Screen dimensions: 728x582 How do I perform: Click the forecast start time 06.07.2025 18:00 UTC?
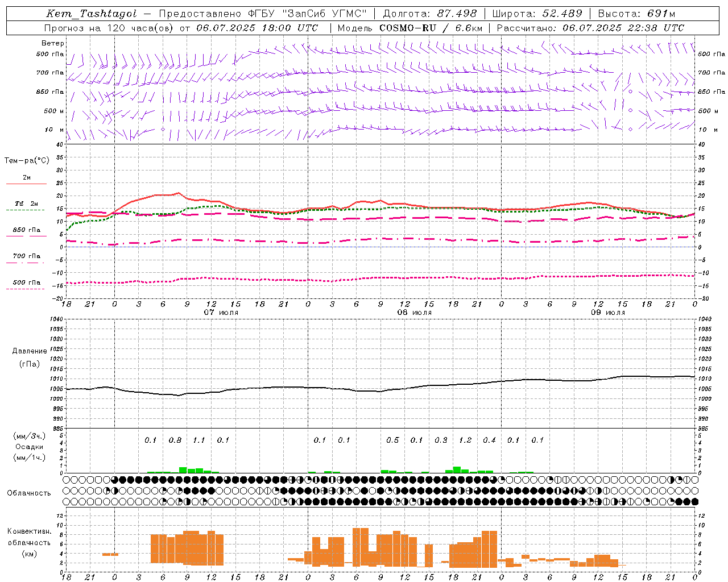[x=257, y=27]
